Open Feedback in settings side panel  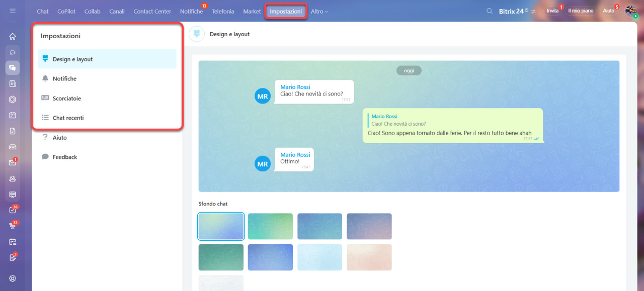coord(107,157)
